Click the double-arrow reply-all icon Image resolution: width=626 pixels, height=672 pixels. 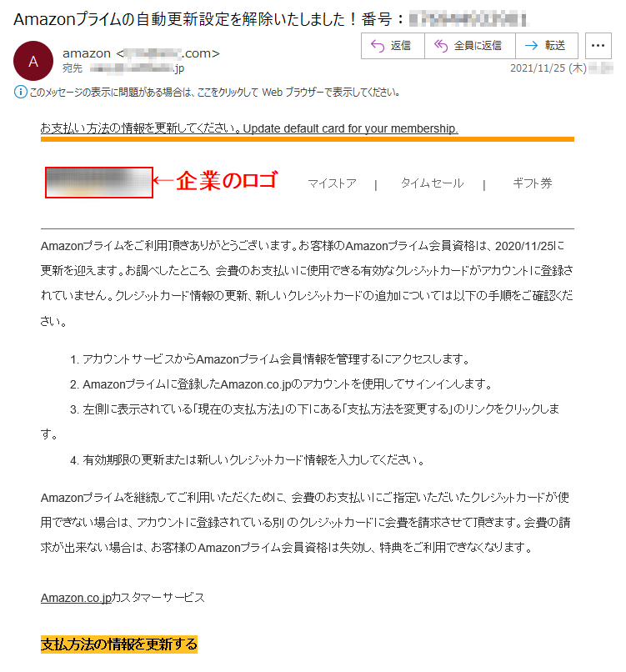441,45
